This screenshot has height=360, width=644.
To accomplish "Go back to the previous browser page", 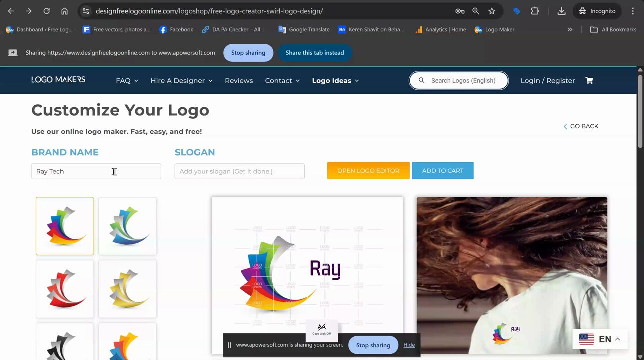I will 11,11.
